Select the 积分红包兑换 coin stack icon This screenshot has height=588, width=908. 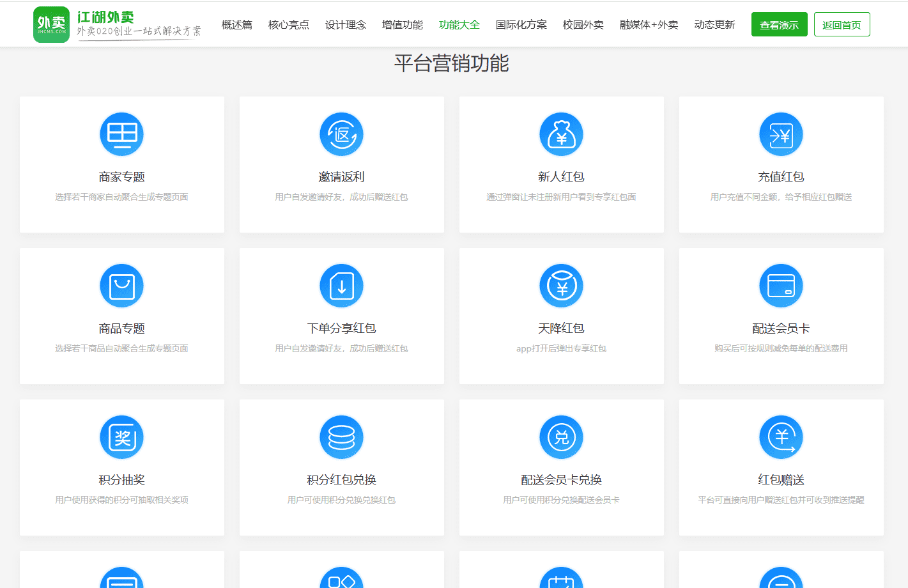341,437
